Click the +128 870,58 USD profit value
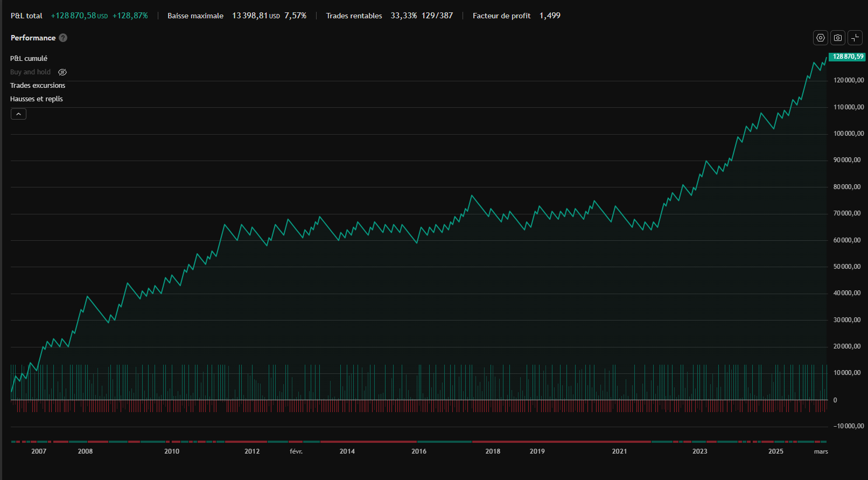The width and height of the screenshot is (868, 480). (79, 16)
